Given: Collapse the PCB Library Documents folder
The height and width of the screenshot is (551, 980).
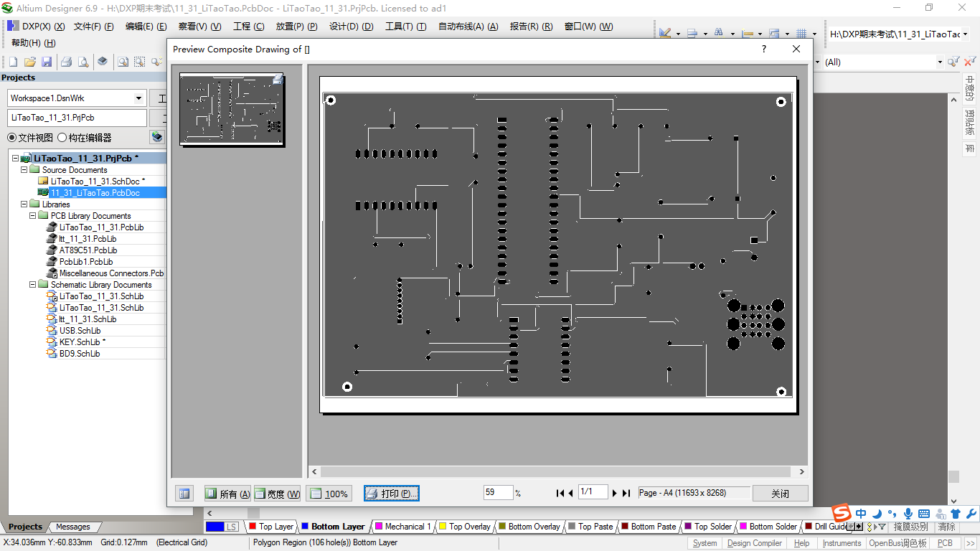Looking at the screenshot, I should point(33,216).
